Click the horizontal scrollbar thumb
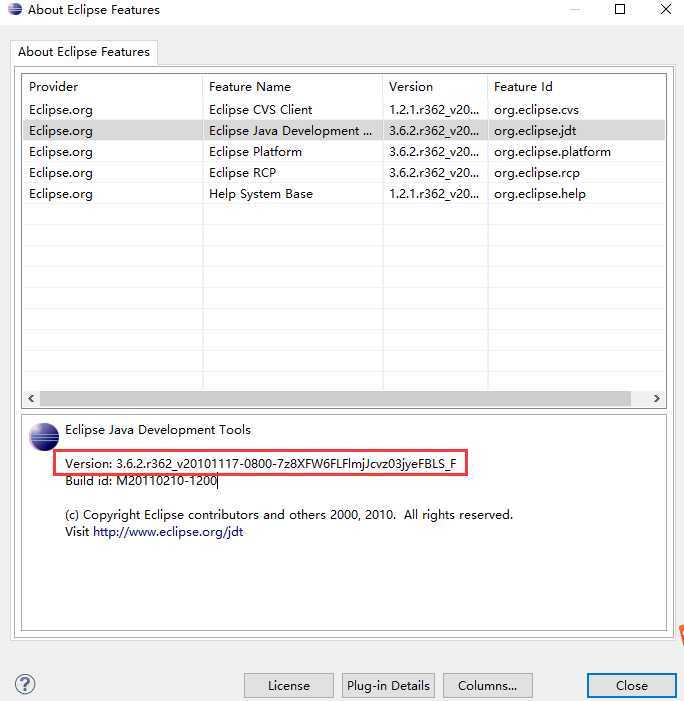Image resolution: width=684 pixels, height=701 pixels. (335, 398)
